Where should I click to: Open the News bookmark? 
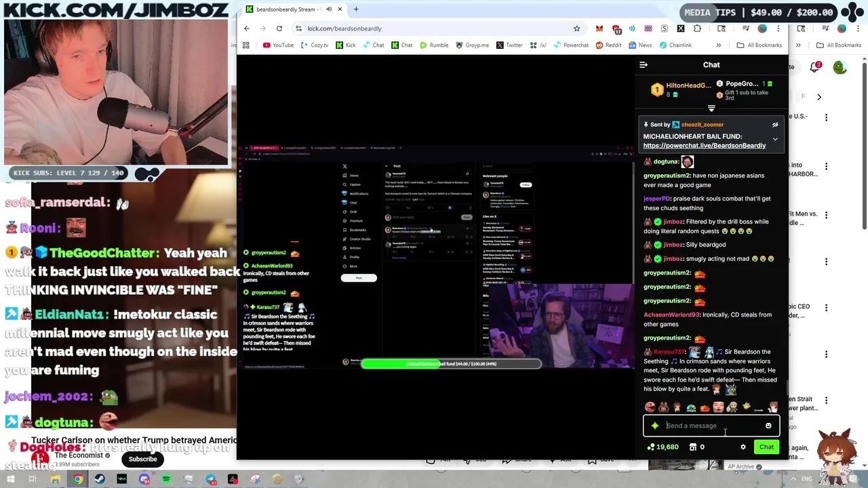(x=640, y=45)
